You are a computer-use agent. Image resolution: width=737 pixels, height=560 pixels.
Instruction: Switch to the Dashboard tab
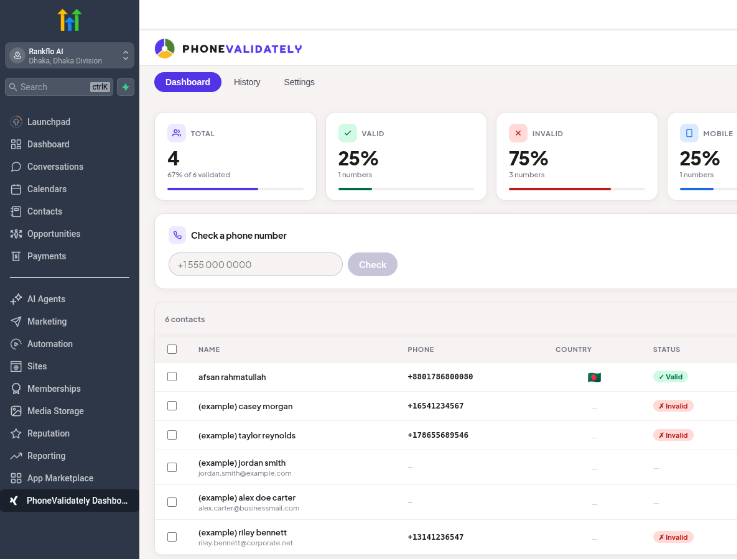coord(188,82)
